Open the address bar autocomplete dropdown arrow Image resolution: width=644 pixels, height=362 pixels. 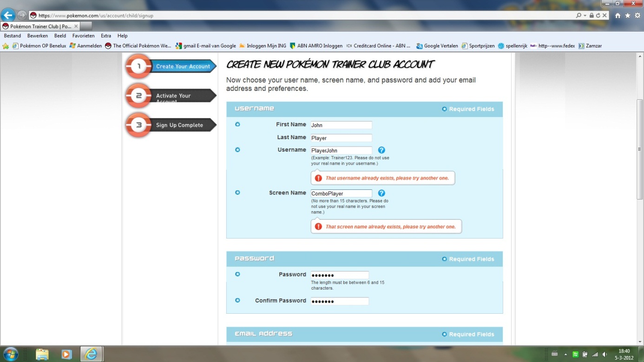click(x=585, y=15)
